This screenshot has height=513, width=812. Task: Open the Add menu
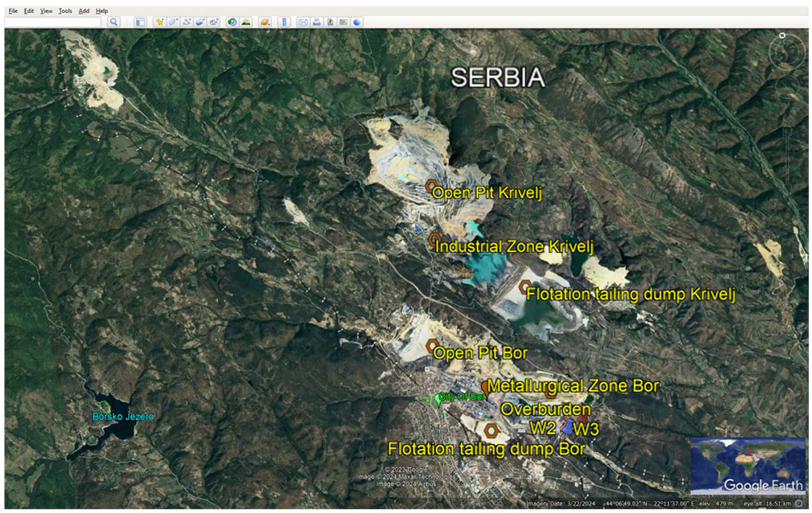(x=84, y=11)
